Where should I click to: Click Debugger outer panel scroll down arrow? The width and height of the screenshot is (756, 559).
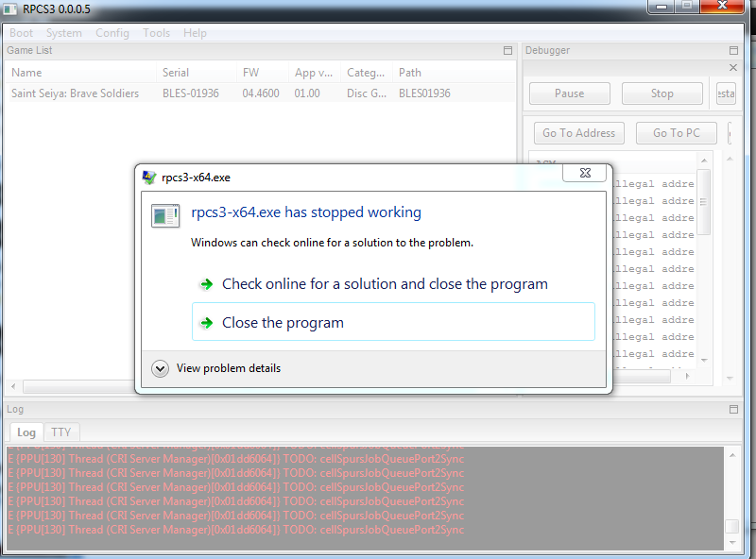[730, 379]
